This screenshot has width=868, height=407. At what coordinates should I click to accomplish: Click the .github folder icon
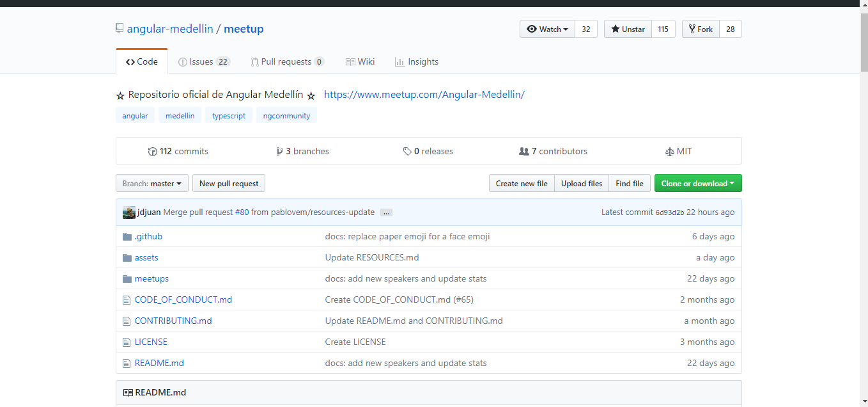tap(127, 237)
